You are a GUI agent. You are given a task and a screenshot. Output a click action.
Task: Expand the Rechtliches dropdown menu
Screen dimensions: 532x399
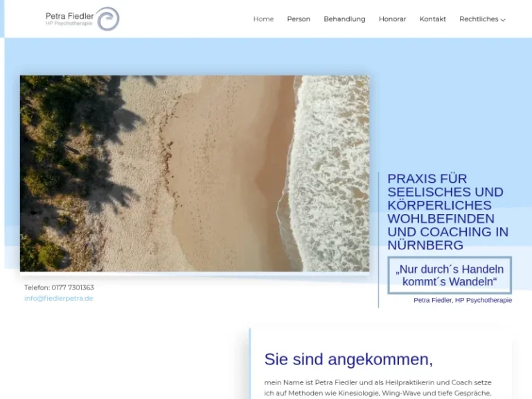pos(482,19)
